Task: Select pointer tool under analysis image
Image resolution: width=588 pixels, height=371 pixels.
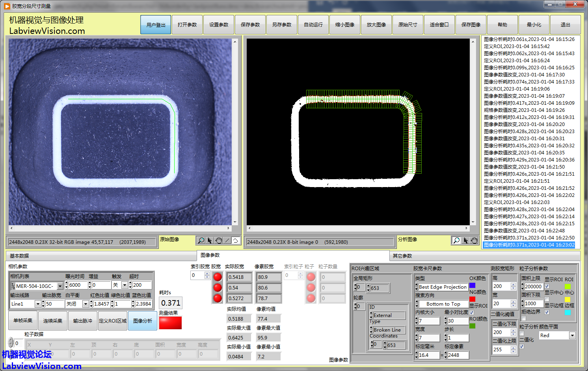Action: (465, 240)
